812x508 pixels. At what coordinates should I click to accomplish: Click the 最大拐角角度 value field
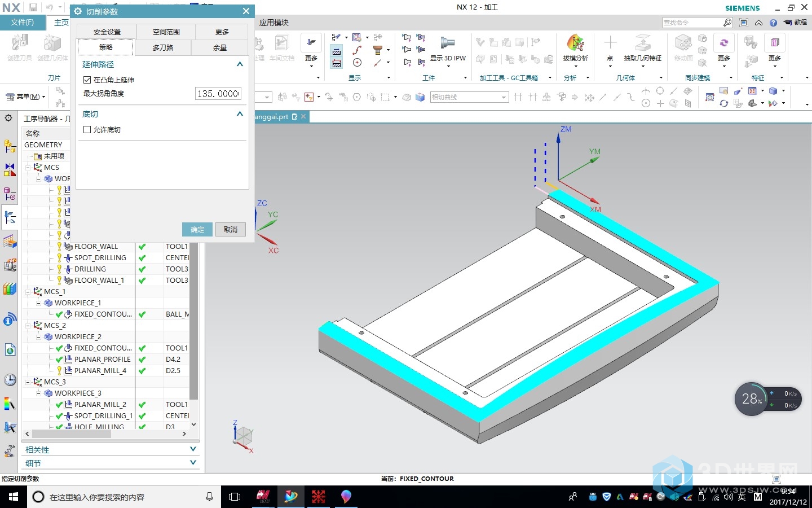click(x=218, y=94)
